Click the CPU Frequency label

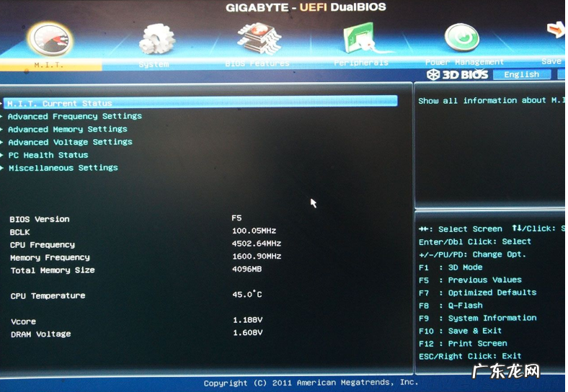43,245
